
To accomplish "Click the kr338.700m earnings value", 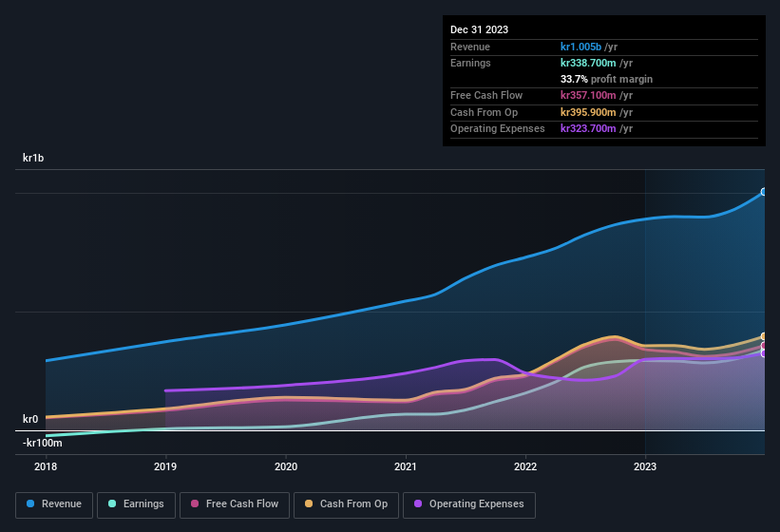I will pyautogui.click(x=588, y=63).
